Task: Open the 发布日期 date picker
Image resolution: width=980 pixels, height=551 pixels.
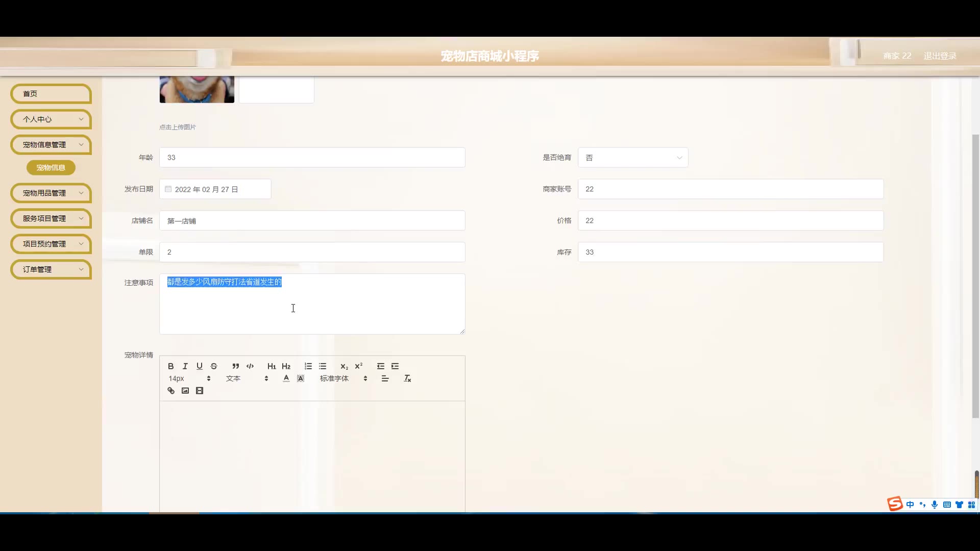Action: [215, 189]
